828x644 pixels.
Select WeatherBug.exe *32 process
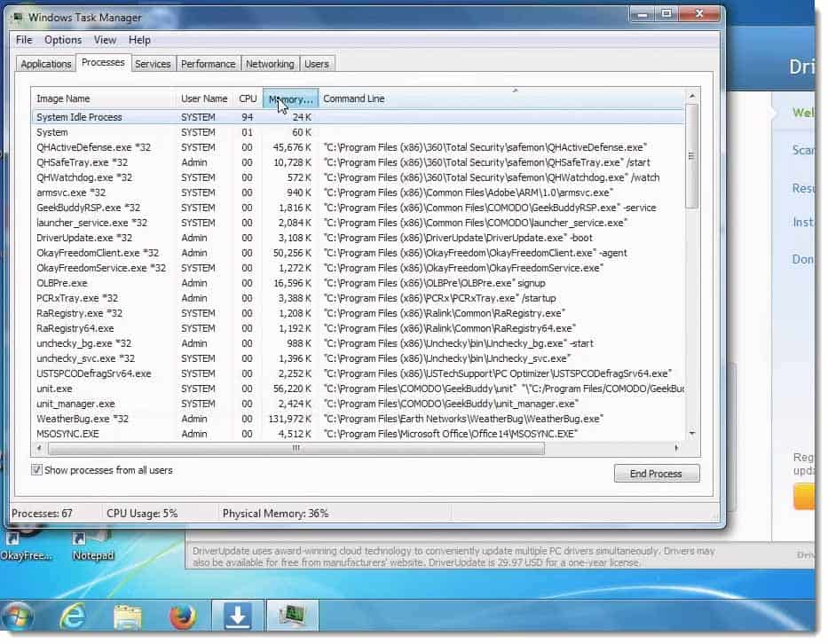pyautogui.click(x=358, y=419)
